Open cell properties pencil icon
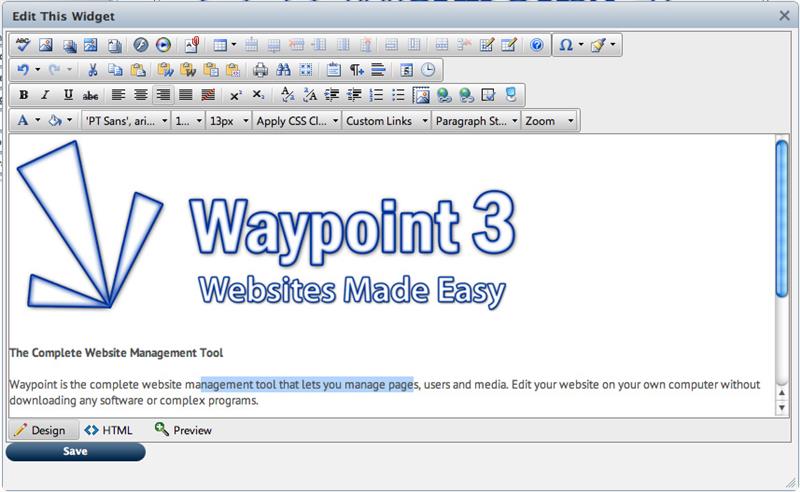Image resolution: width=800 pixels, height=492 pixels. click(x=487, y=45)
